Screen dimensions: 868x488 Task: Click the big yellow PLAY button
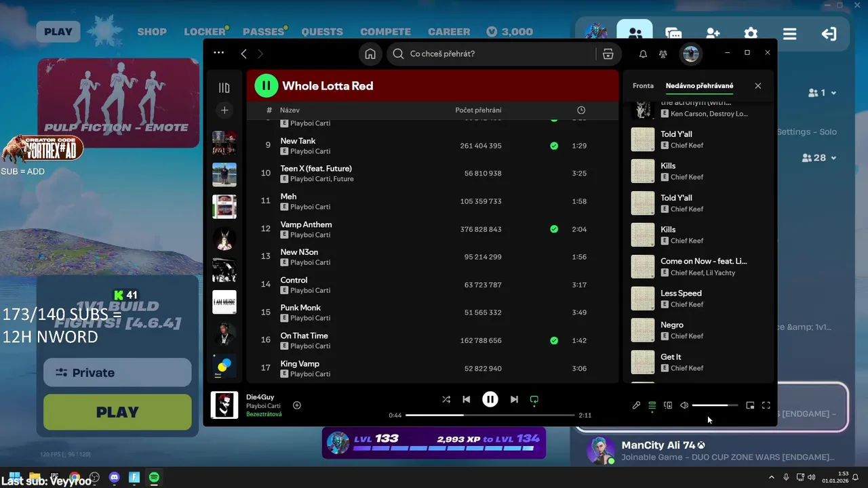coord(117,412)
